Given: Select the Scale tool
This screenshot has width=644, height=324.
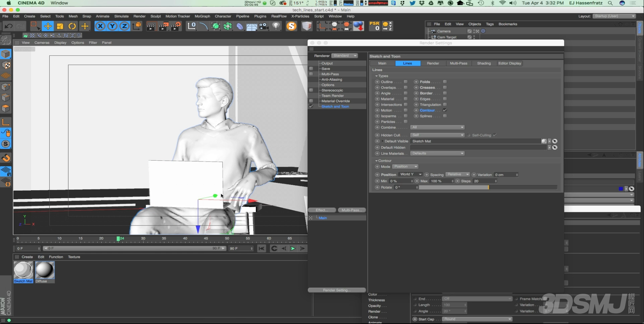Looking at the screenshot, I should (x=60, y=26).
